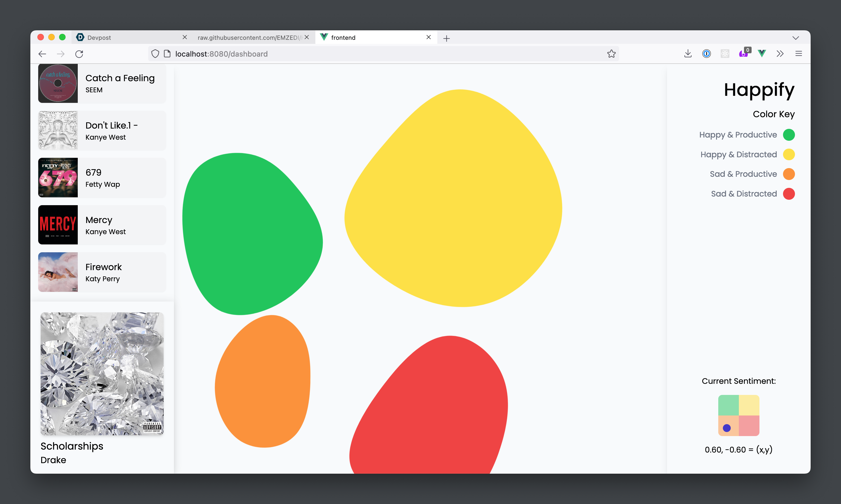Bookmark this page with the star icon

611,54
